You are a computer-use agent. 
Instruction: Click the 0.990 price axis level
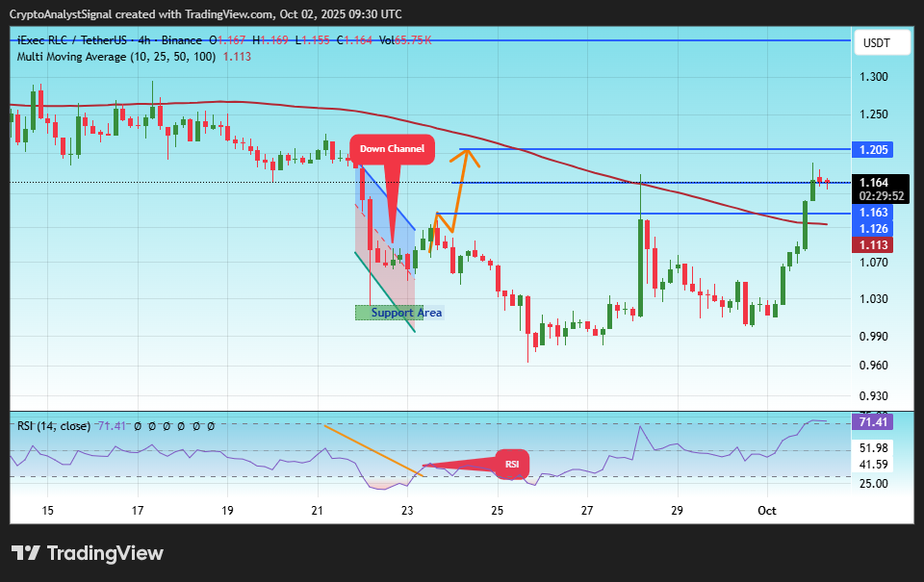point(873,337)
